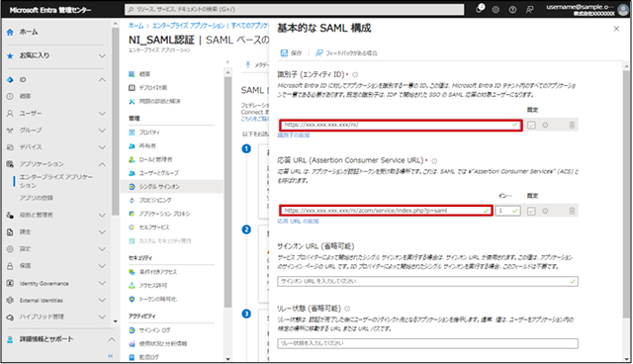Image resolution: width=633 pixels, height=364 pixels.
Task: Expand ユーザー section in sidebar
Action: 102,114
